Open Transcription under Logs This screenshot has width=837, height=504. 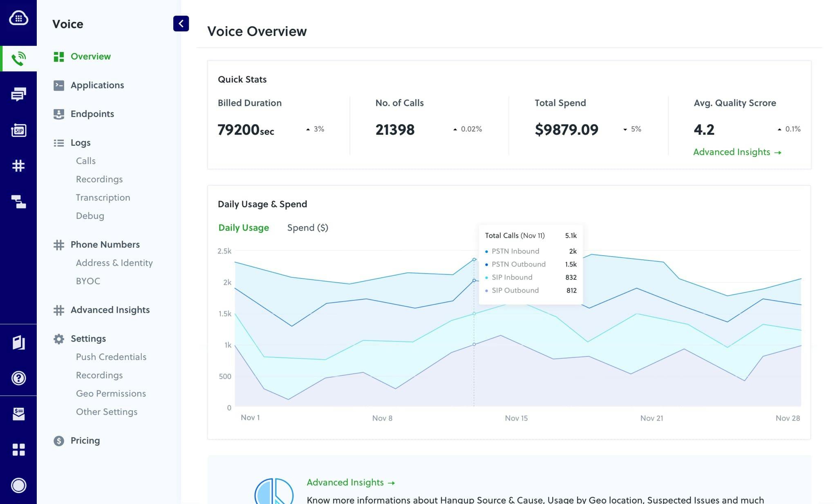coord(103,197)
